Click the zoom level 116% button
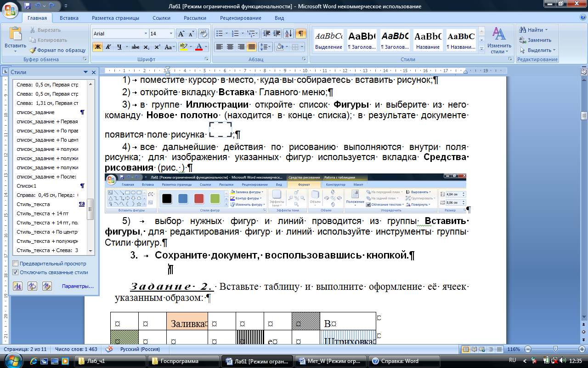This screenshot has height=368, width=588. pyautogui.click(x=513, y=349)
